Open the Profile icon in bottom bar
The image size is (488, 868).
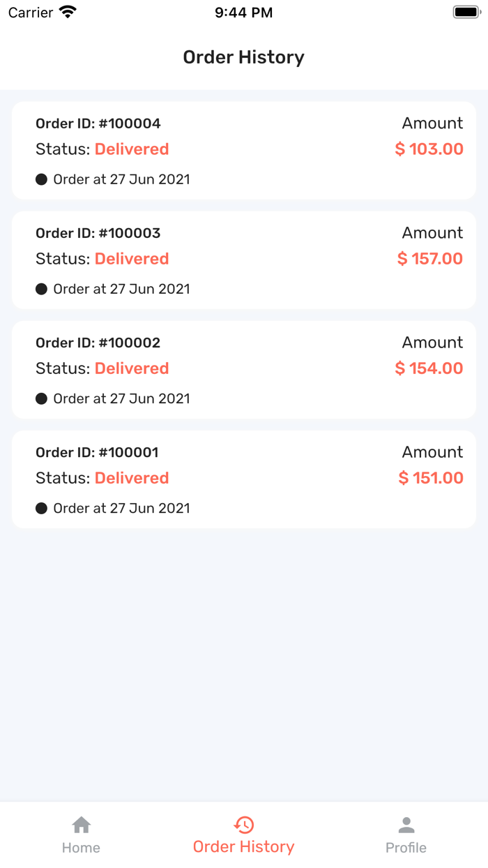tap(406, 825)
